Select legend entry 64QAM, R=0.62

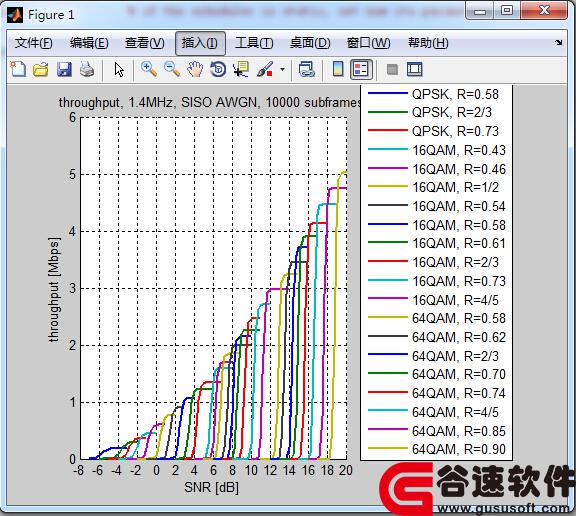[x=437, y=337]
